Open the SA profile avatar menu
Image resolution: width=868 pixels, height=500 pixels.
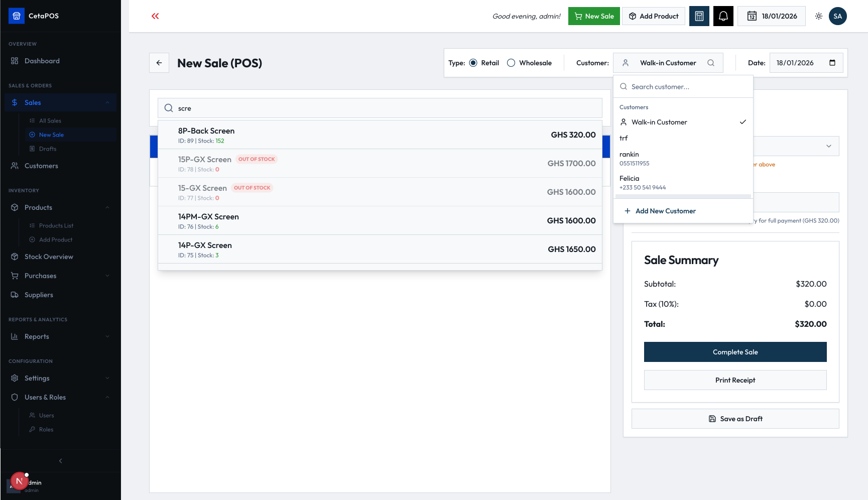tap(837, 16)
